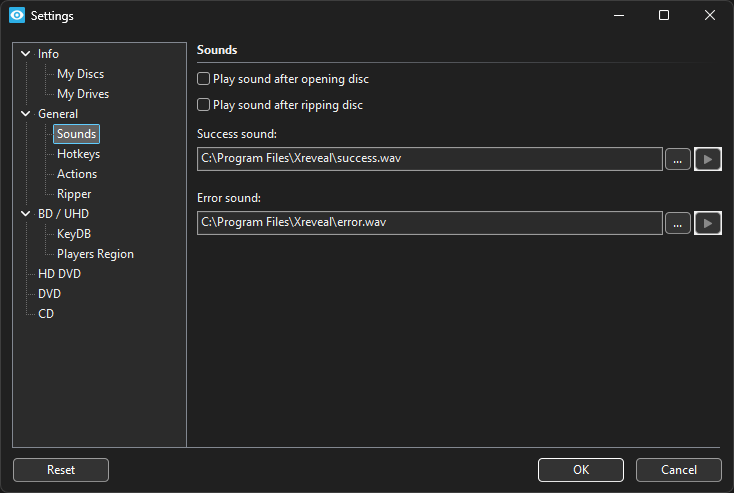Open the Hotkeys settings page

pos(78,154)
